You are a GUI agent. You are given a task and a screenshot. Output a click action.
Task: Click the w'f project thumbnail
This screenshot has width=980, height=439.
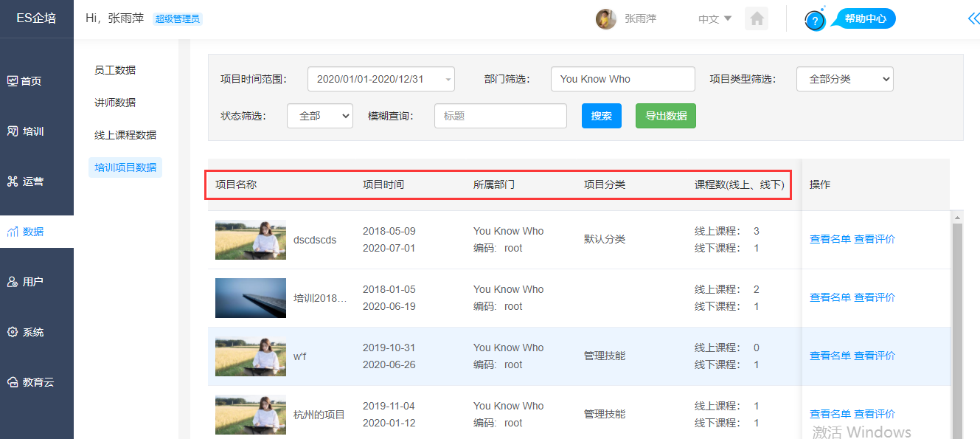click(251, 356)
